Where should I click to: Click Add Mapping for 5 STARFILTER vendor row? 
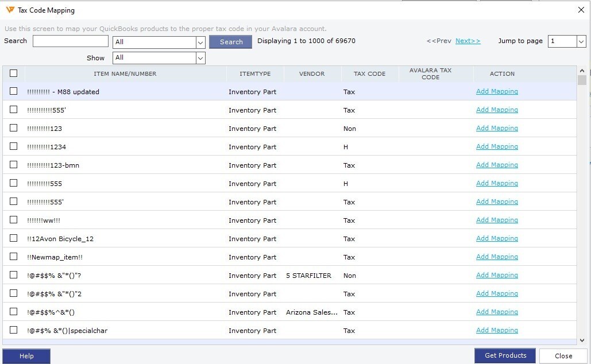(x=497, y=275)
